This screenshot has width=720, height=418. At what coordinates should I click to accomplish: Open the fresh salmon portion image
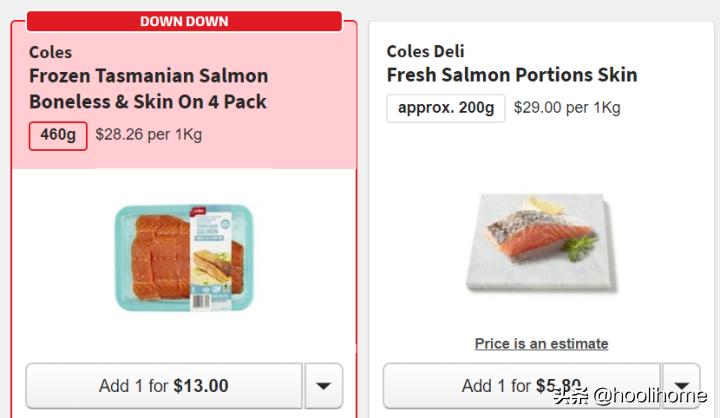(x=540, y=240)
